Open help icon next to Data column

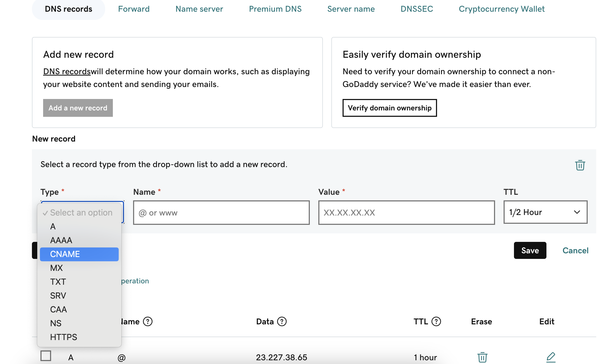(282, 321)
